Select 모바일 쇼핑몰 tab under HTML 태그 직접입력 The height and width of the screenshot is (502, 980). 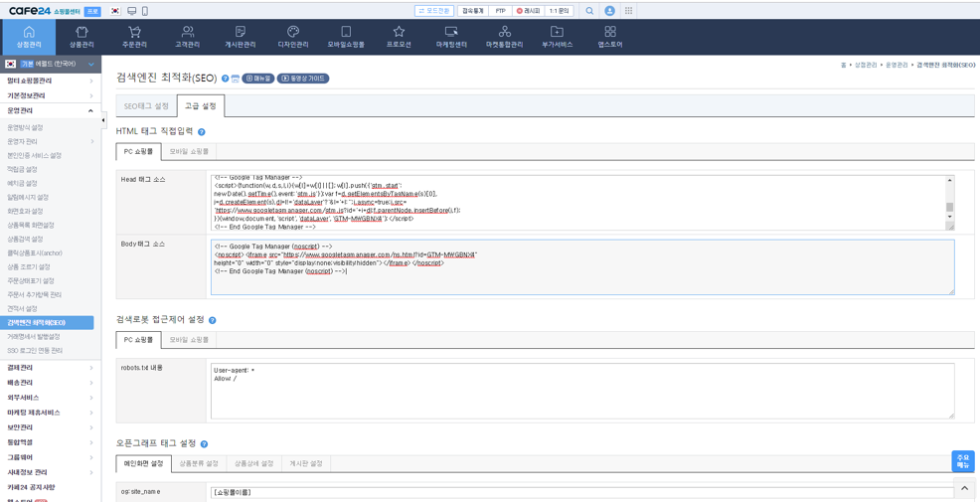tap(189, 151)
